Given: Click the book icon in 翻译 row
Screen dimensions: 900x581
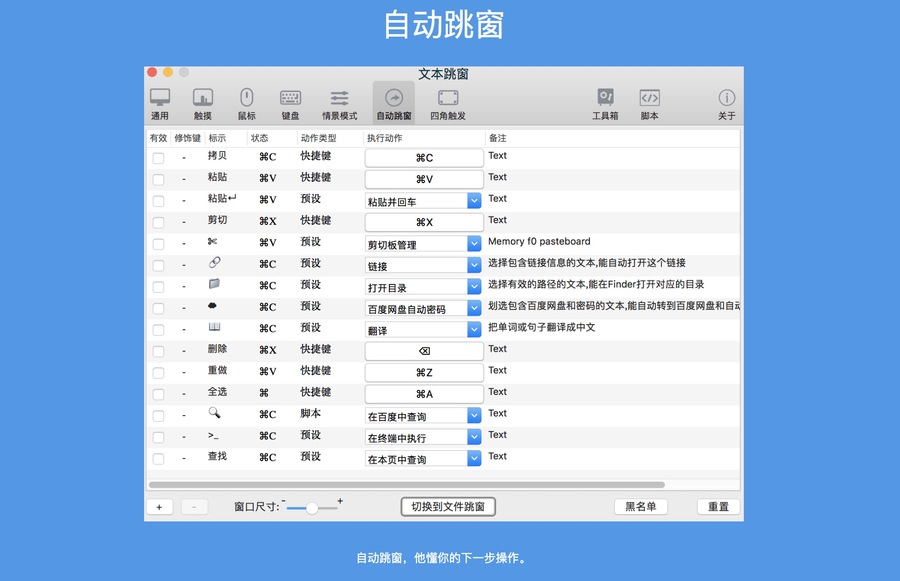Looking at the screenshot, I should [x=214, y=327].
